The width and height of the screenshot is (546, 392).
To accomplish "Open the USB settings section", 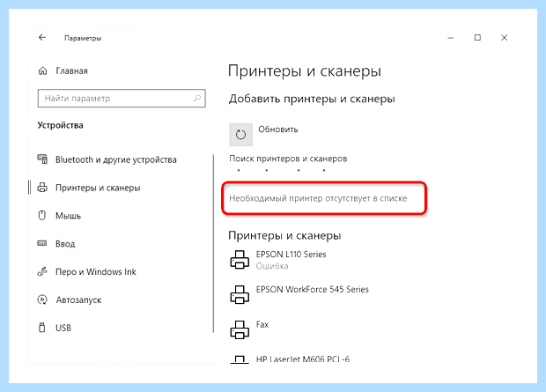I will click(x=63, y=328).
